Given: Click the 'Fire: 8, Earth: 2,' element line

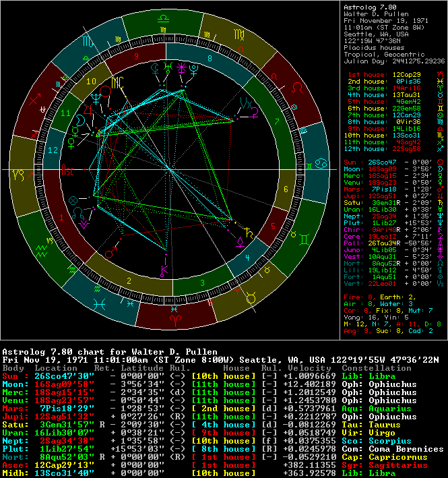Looking at the screenshot, I should pyautogui.click(x=380, y=297).
